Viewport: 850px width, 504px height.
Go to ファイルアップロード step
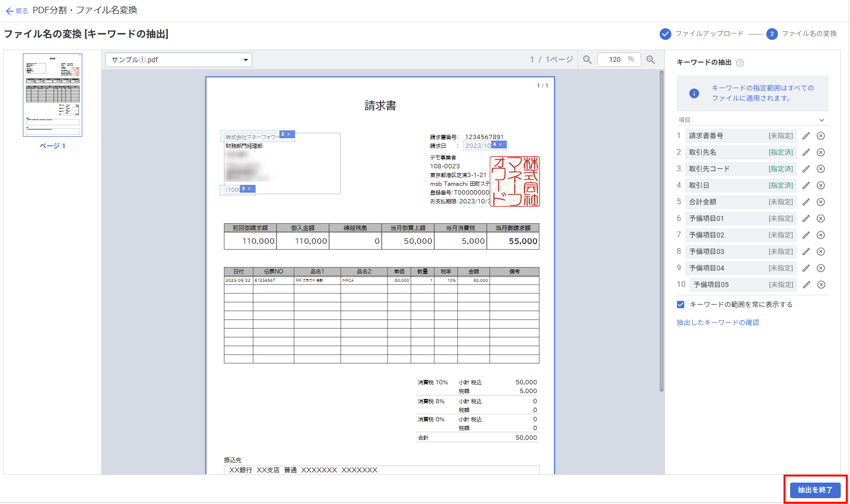(702, 34)
